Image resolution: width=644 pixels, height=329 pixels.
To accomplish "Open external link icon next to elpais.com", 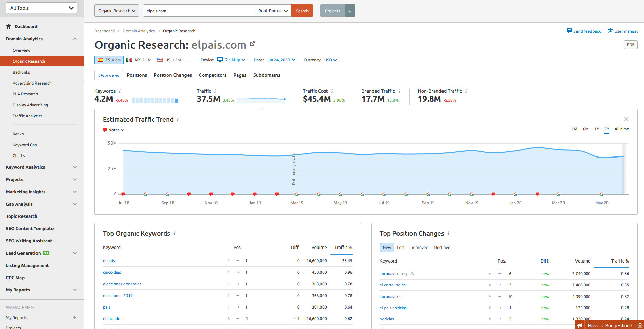I will coord(252,44).
